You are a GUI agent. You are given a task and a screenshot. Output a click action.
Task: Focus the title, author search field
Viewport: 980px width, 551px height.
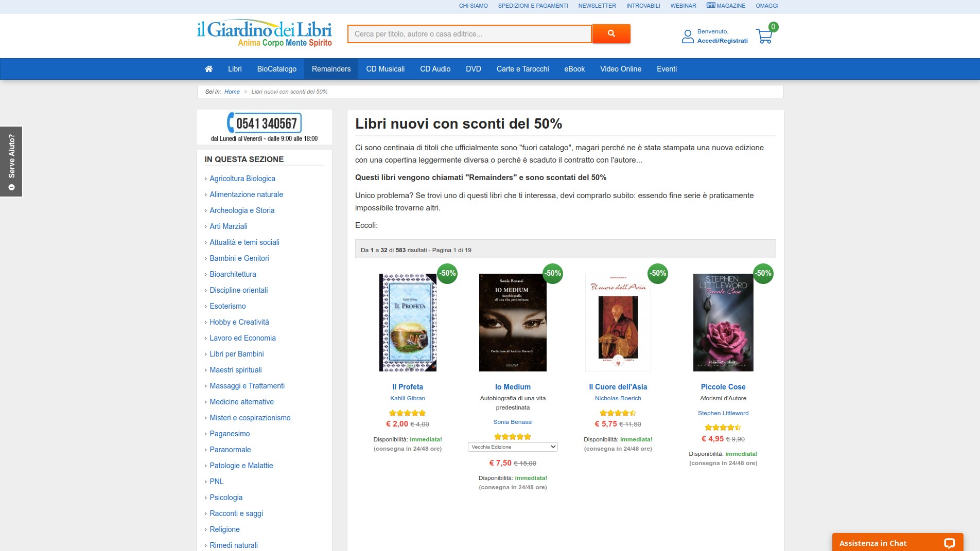469,34
